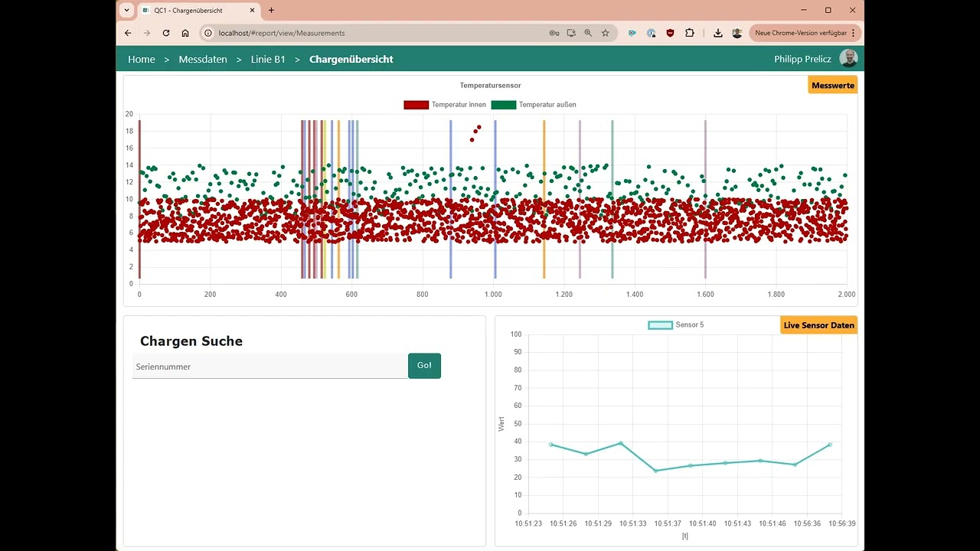The height and width of the screenshot is (551, 980).
Task: Go back using the browser back arrow
Action: 128,33
